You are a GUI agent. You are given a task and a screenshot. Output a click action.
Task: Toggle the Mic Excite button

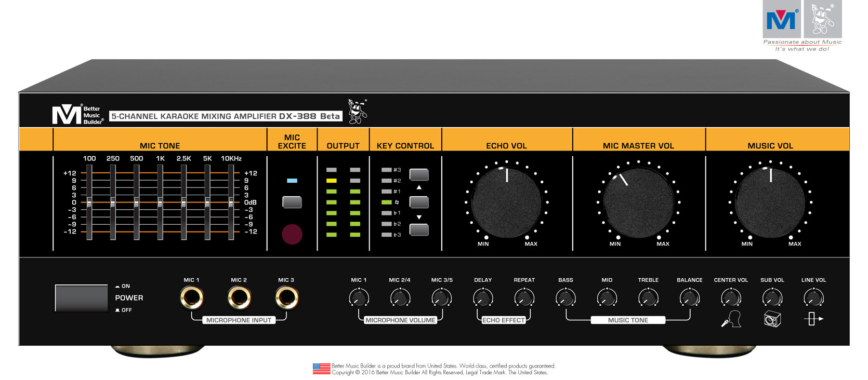tap(292, 202)
